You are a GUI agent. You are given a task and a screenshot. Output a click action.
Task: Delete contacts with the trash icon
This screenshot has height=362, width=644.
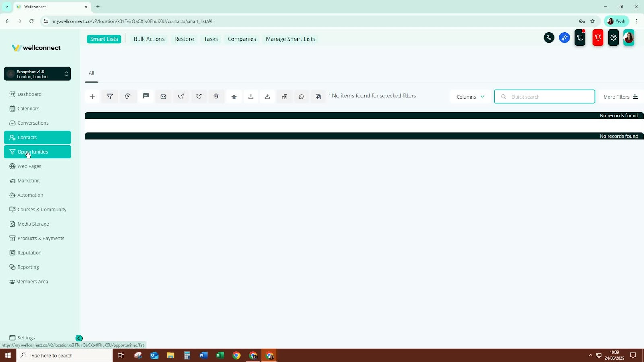click(x=216, y=97)
